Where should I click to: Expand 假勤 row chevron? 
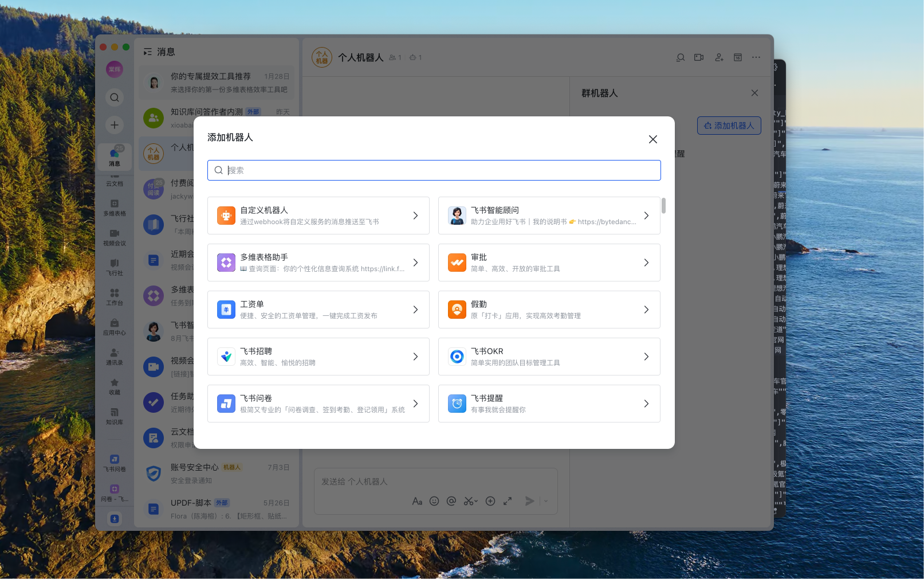click(x=647, y=310)
